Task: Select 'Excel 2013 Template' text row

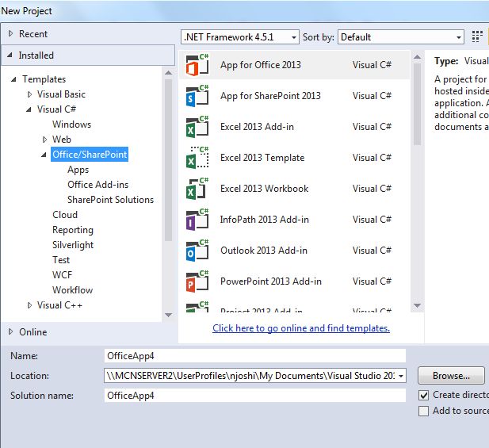Action: [262, 158]
